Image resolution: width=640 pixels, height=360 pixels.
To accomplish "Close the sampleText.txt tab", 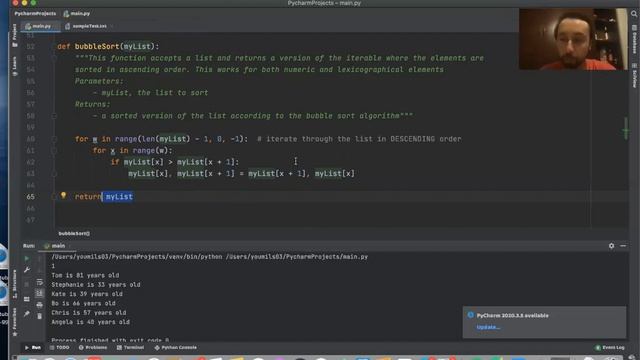I will tap(112, 26).
